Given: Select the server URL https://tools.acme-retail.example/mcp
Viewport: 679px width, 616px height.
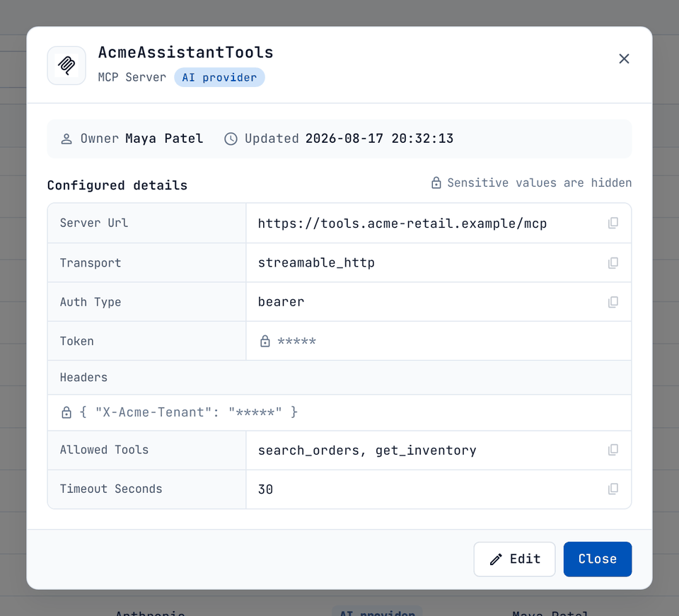Looking at the screenshot, I should click(x=402, y=223).
